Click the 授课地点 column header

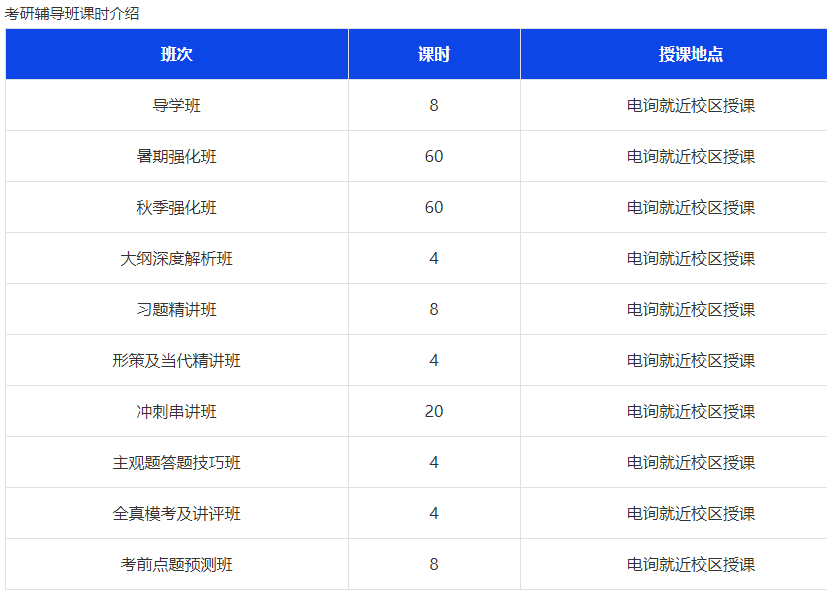point(673,54)
